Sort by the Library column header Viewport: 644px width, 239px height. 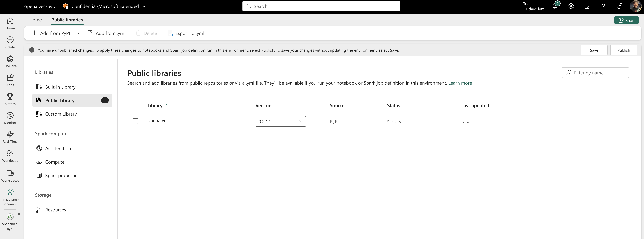[155, 105]
